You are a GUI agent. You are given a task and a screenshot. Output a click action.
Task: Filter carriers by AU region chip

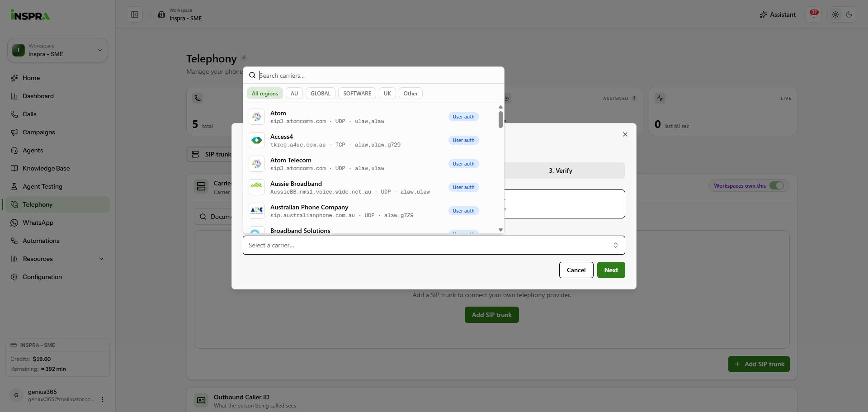(x=294, y=94)
